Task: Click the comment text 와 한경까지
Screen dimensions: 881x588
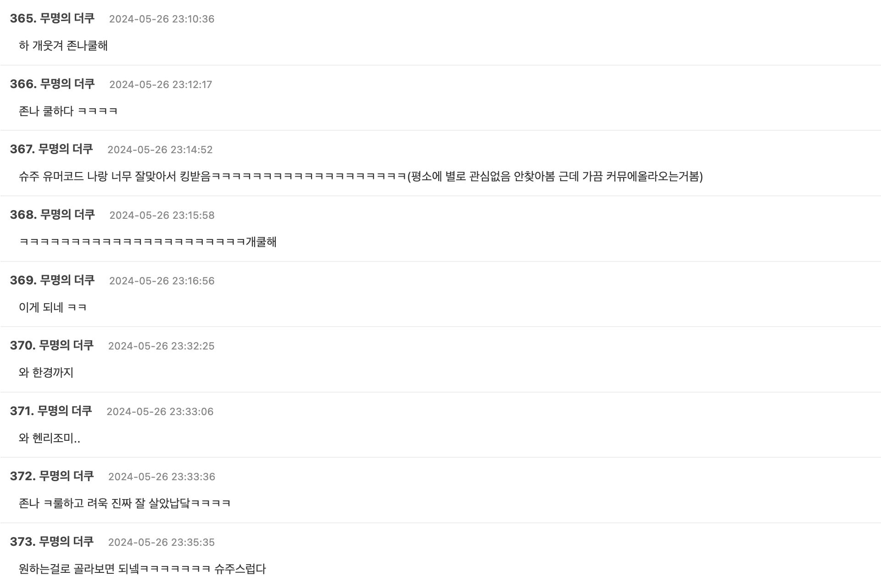Action: coord(46,372)
